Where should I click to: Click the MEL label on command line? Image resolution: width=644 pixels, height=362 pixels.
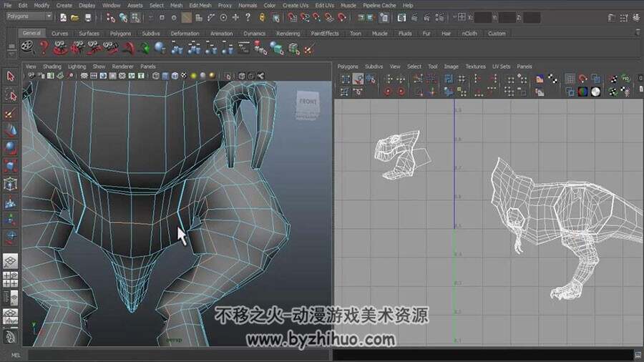point(15,355)
